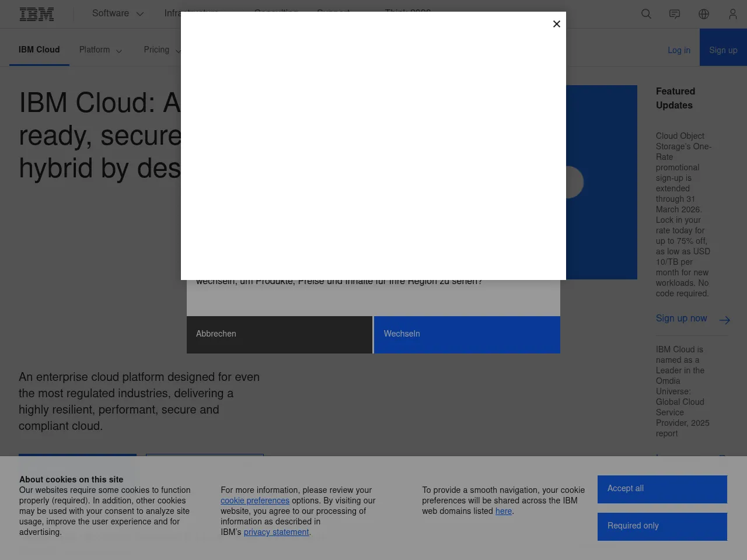Choose Required only cookies
Screen dimensions: 747x560
pyautogui.click(x=662, y=526)
